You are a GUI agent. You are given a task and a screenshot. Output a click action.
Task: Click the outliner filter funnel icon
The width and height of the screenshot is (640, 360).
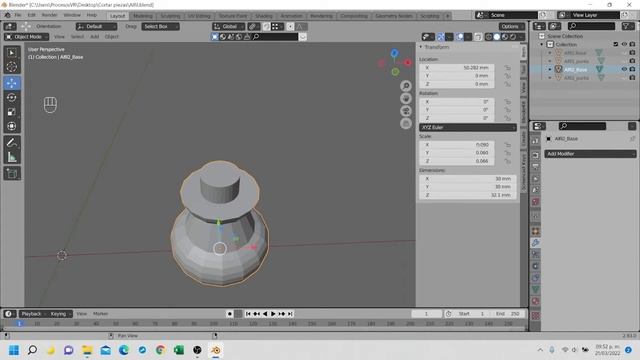point(627,26)
